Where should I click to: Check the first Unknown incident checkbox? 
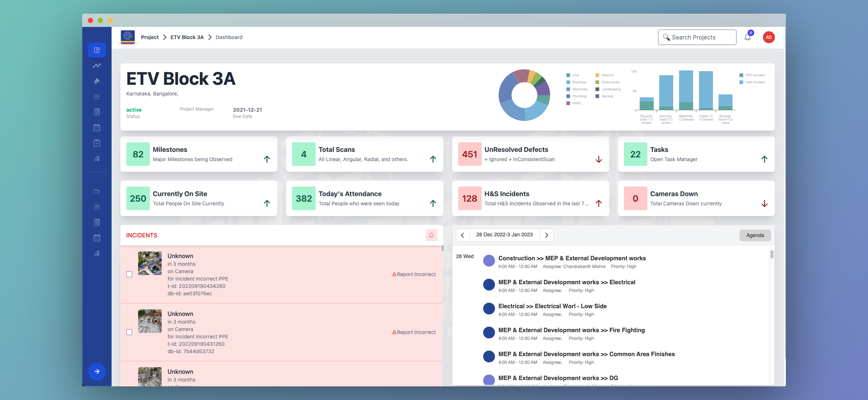[x=129, y=274]
